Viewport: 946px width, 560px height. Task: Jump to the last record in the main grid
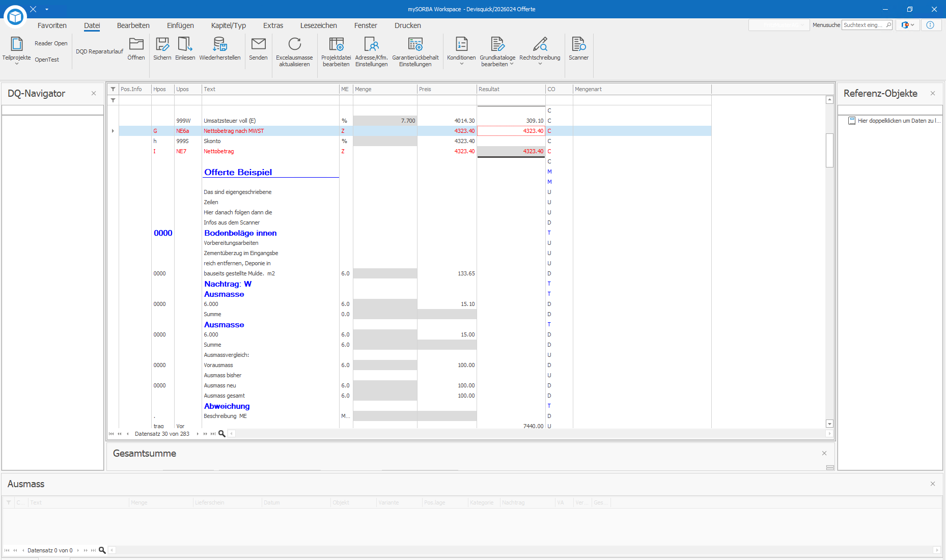click(x=213, y=434)
